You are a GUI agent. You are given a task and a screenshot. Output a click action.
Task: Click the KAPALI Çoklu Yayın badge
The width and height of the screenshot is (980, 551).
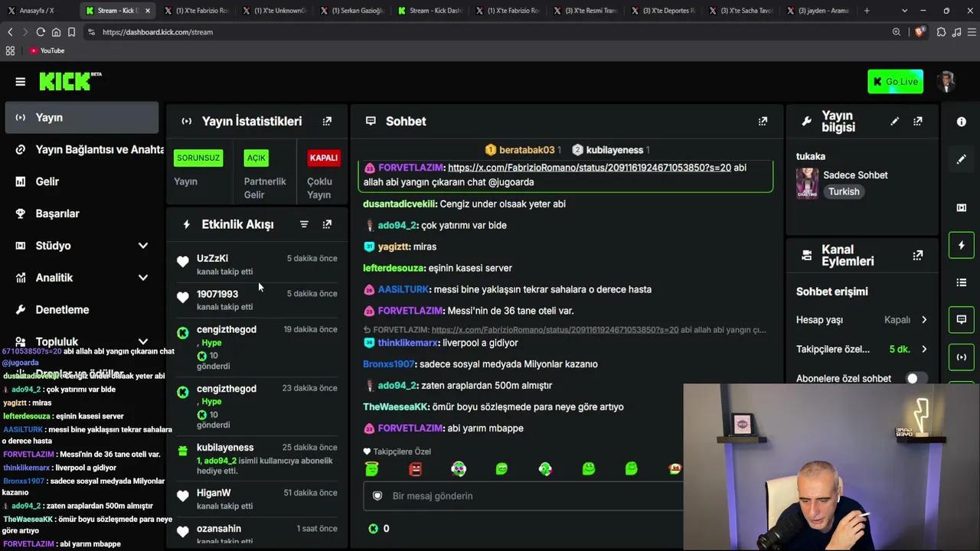(x=323, y=158)
